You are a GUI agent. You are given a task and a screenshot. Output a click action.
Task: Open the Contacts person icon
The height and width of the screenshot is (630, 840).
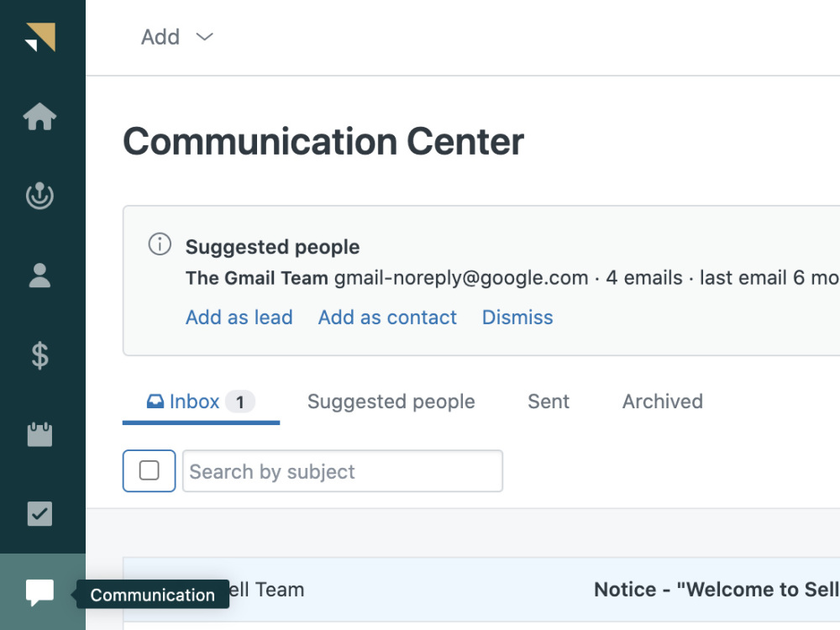point(40,276)
